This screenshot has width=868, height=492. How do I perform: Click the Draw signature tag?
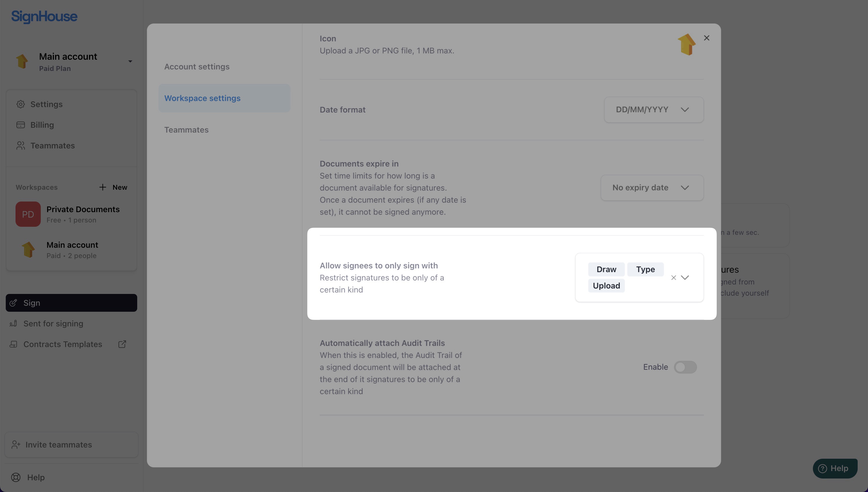pyautogui.click(x=606, y=269)
